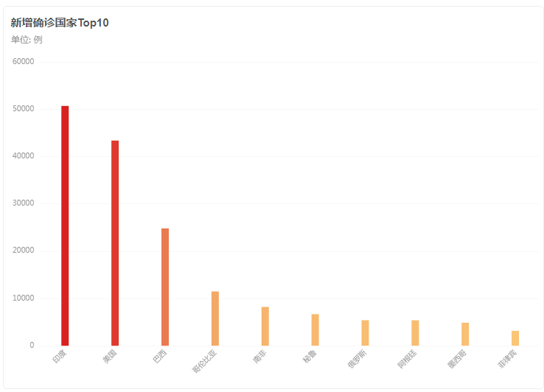Select the 美国 bar in chart
Image resolution: width=544 pixels, height=392 pixels.
click(115, 243)
